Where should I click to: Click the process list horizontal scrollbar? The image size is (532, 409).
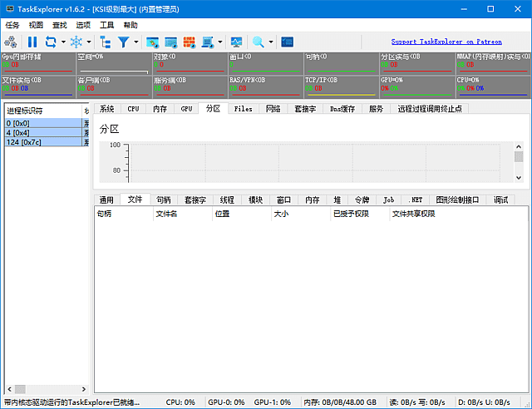(46, 388)
